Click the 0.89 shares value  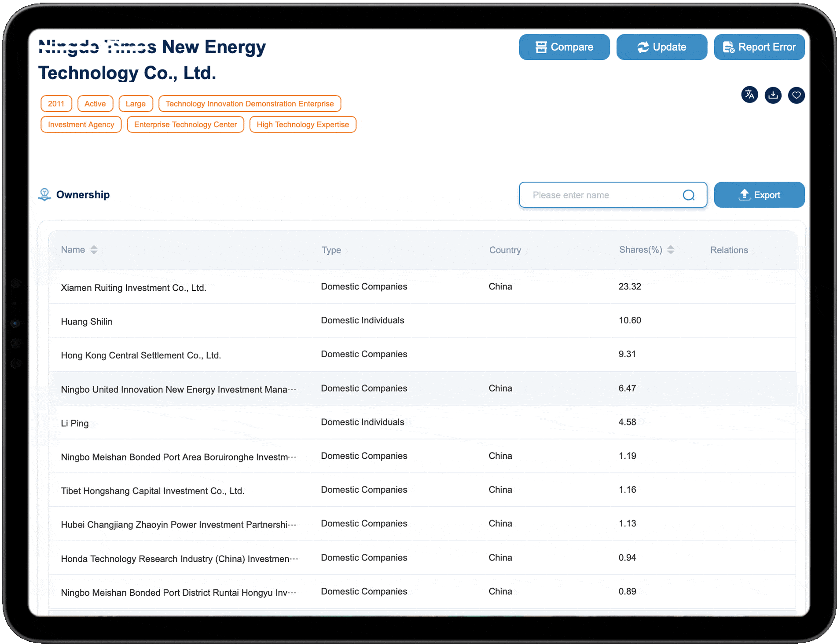[x=627, y=591]
